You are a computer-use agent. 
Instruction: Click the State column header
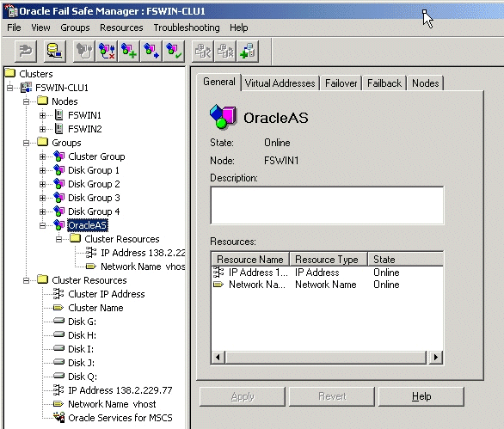pyautogui.click(x=406, y=260)
